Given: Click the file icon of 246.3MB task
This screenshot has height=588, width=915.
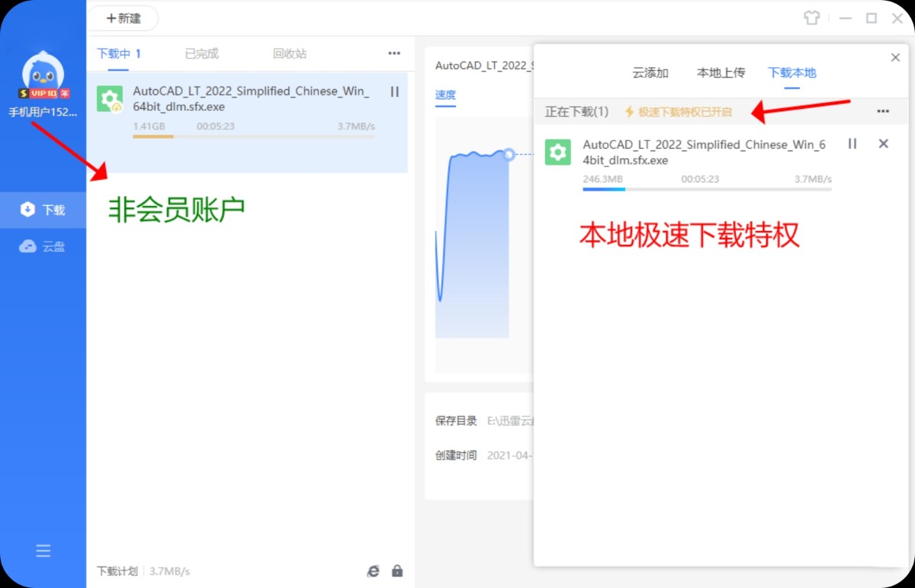Looking at the screenshot, I should click(558, 153).
